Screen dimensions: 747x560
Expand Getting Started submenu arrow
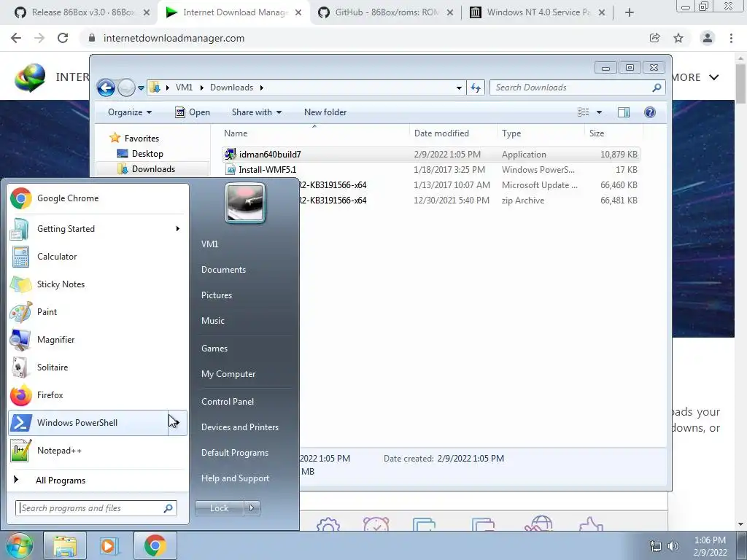click(178, 229)
